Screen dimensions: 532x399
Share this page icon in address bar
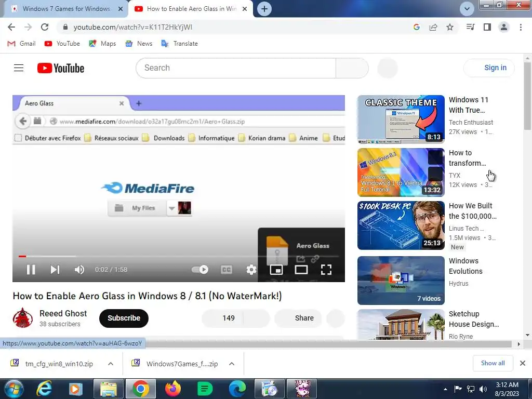pyautogui.click(x=433, y=27)
